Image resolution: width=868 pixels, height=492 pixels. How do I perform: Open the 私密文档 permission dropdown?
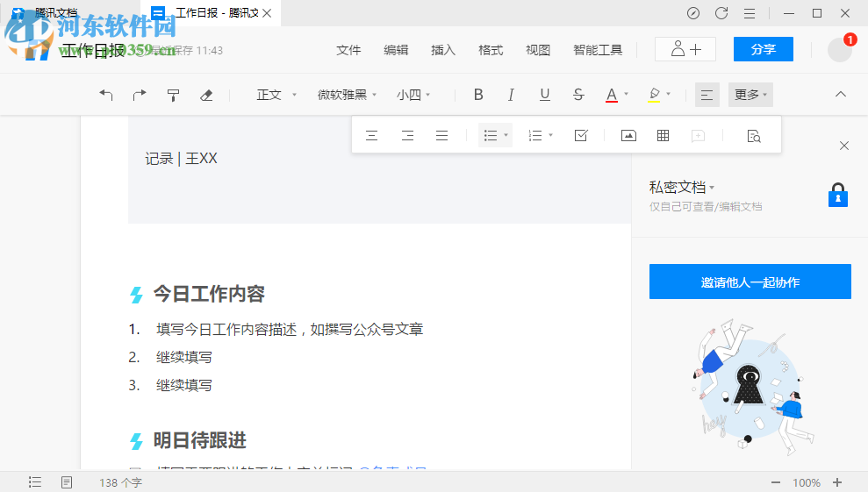click(682, 188)
